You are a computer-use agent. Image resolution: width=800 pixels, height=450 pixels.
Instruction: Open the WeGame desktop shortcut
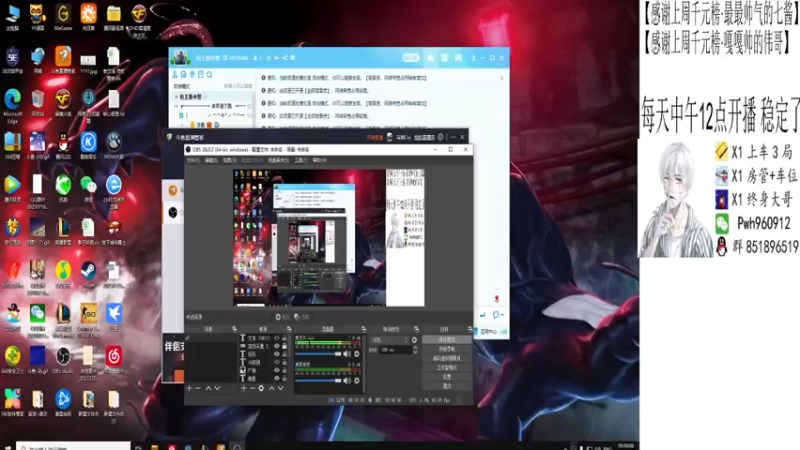pyautogui.click(x=63, y=15)
